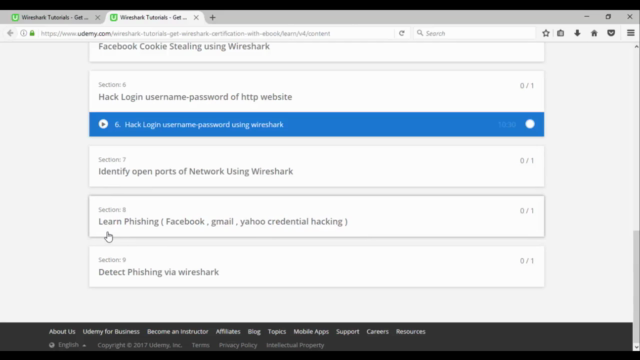Click the 0 / 1 progress count of Section 9
Viewport: 640px width, 360px height.
coord(527,261)
